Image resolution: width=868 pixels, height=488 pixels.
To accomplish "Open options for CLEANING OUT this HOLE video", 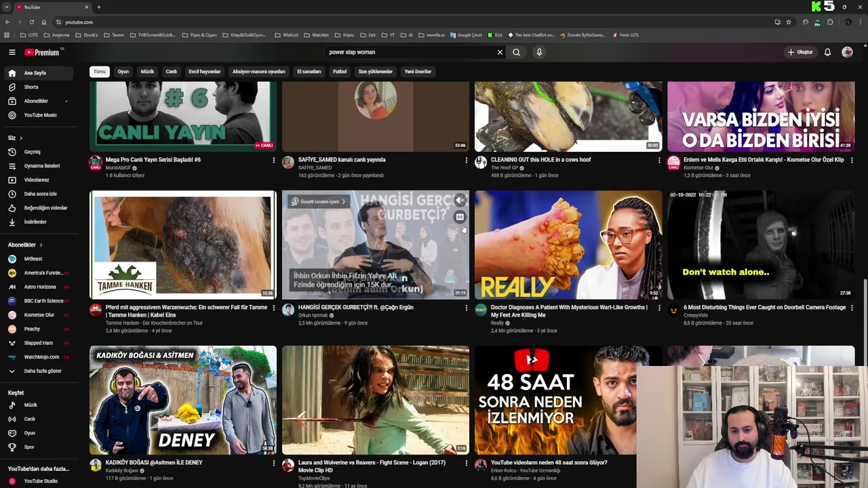I will 658,160.
